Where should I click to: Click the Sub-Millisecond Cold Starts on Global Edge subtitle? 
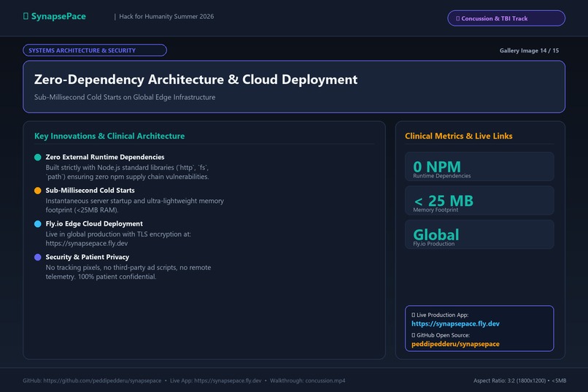tap(125, 97)
